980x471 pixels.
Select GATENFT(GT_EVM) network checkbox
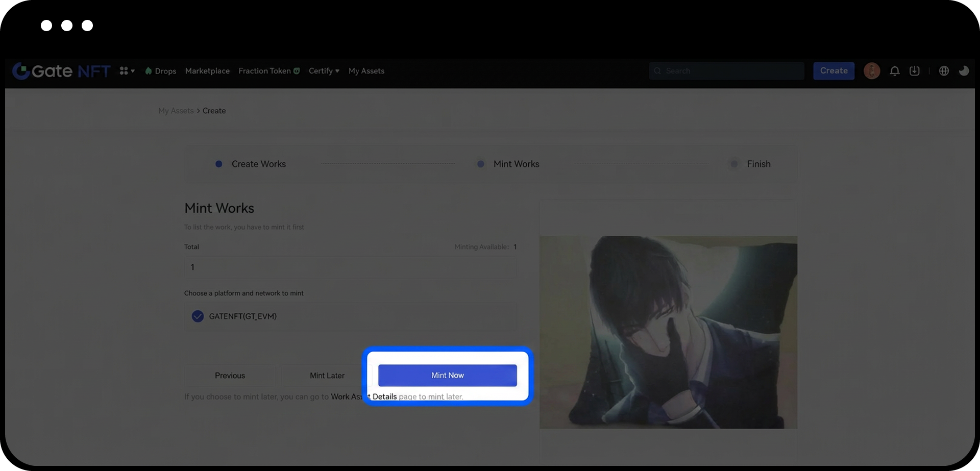(x=198, y=316)
